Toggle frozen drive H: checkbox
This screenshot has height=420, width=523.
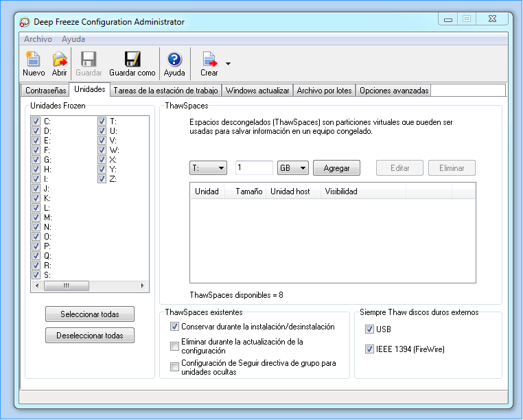click(x=36, y=169)
